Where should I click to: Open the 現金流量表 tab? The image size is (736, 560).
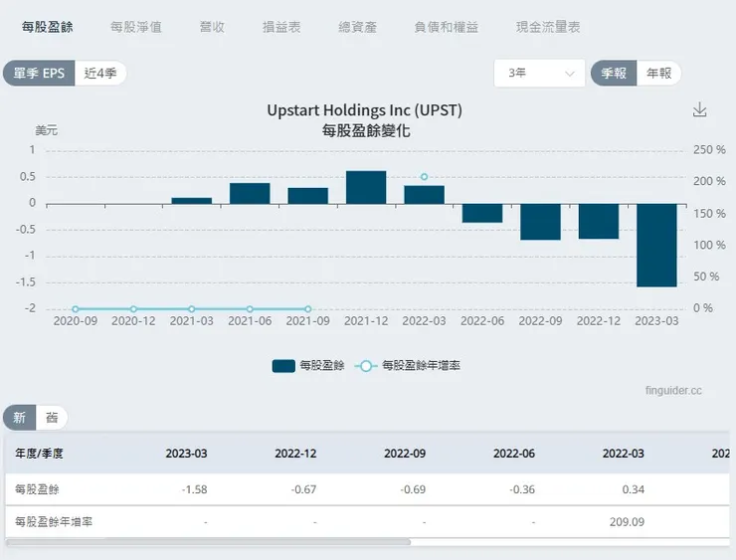[x=548, y=27]
